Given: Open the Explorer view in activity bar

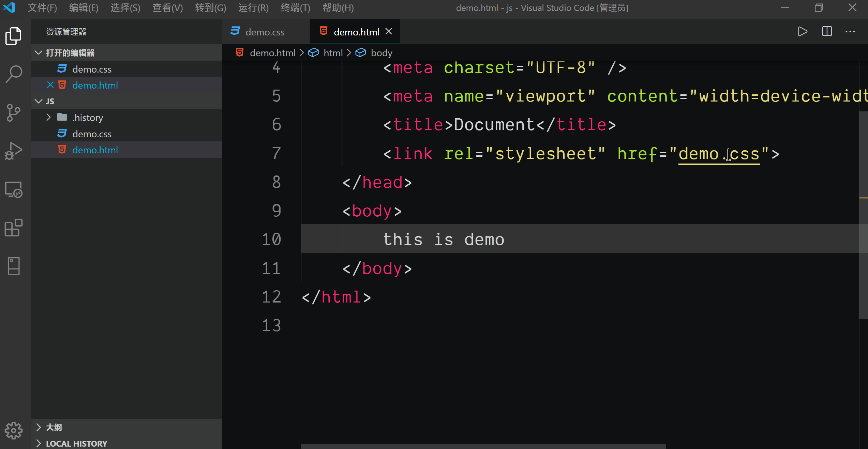Looking at the screenshot, I should pyautogui.click(x=14, y=36).
